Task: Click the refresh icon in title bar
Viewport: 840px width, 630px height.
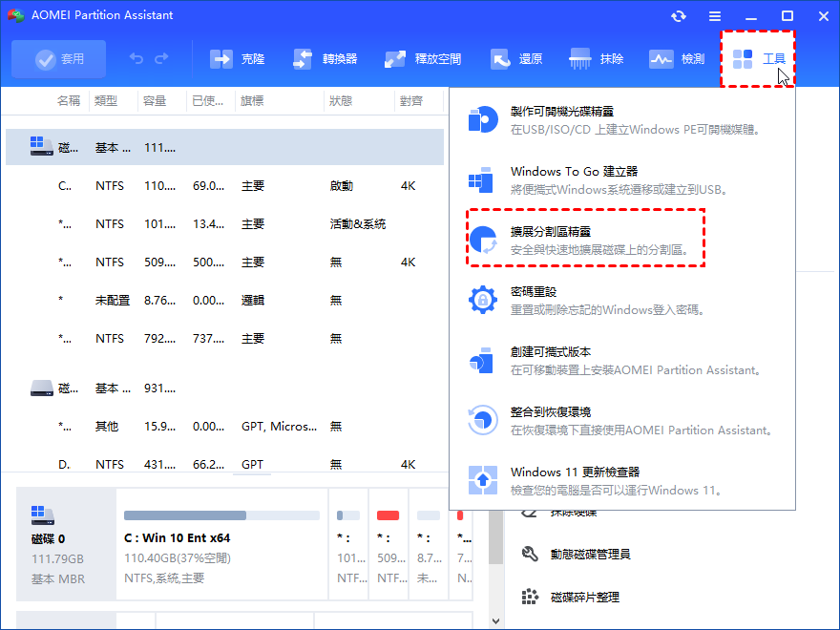Action: pos(679,16)
